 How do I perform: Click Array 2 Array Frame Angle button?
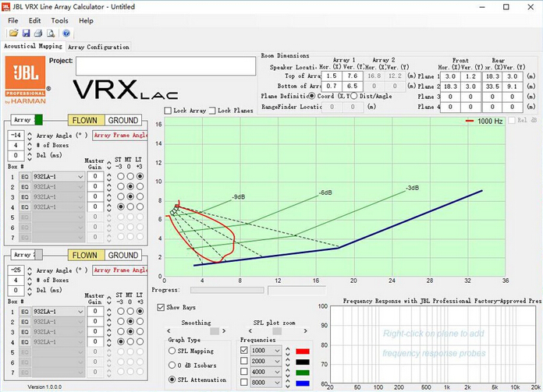coord(120,270)
